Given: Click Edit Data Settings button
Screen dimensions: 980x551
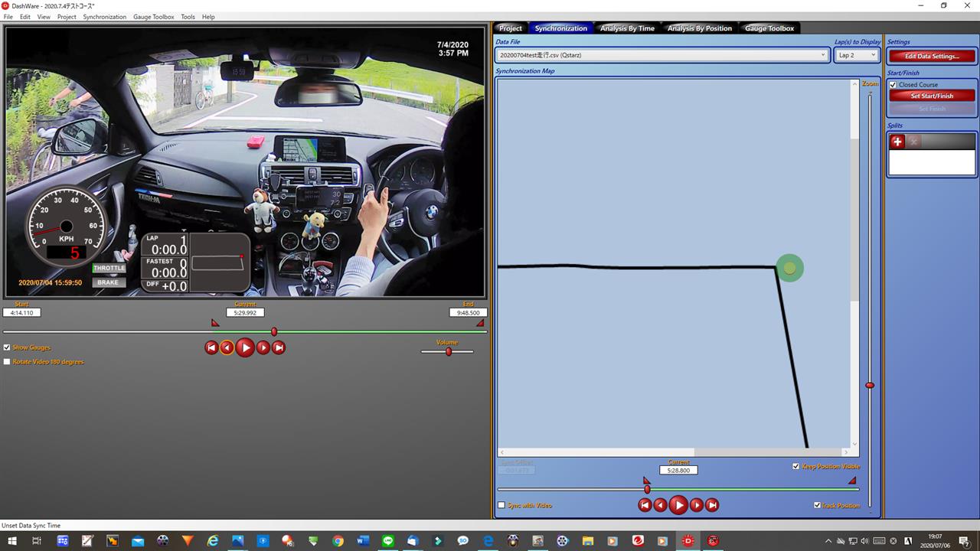Looking at the screenshot, I should 932,56.
